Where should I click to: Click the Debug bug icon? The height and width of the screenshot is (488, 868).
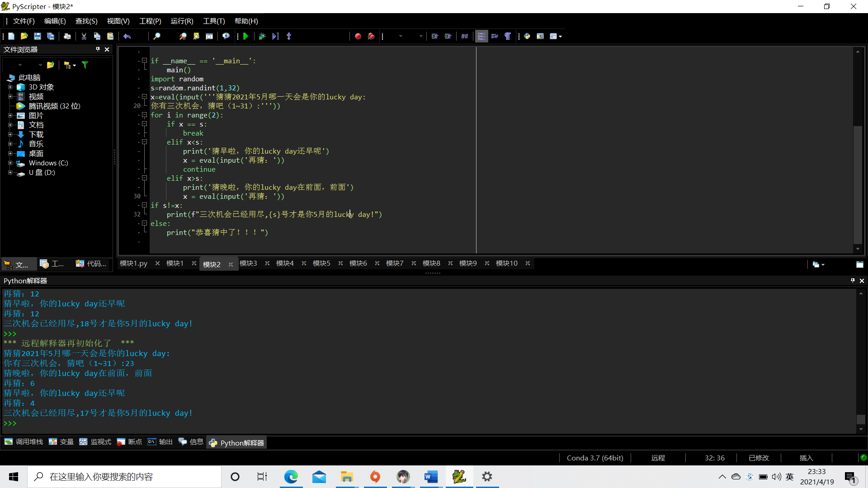coord(262,36)
